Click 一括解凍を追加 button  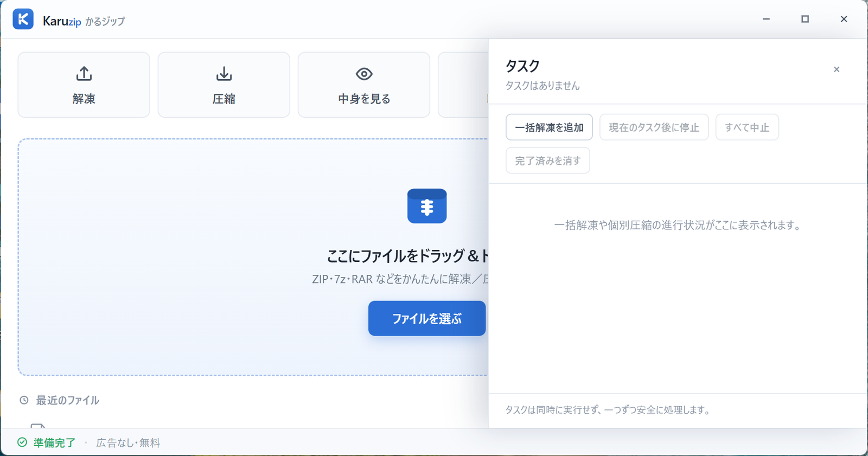coord(549,127)
